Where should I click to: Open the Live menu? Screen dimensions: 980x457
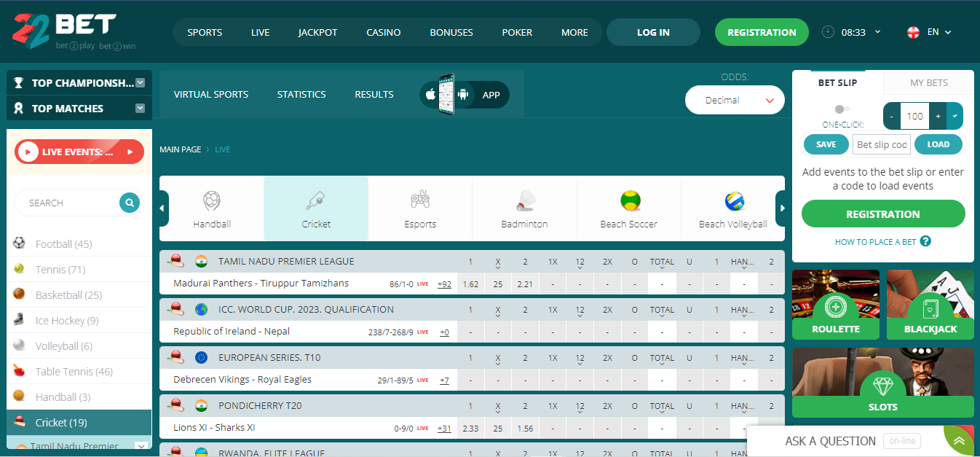click(x=261, y=33)
